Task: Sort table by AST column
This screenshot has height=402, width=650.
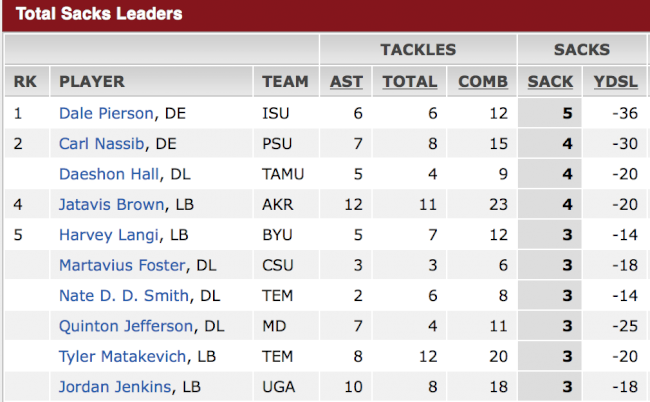Action: click(346, 82)
